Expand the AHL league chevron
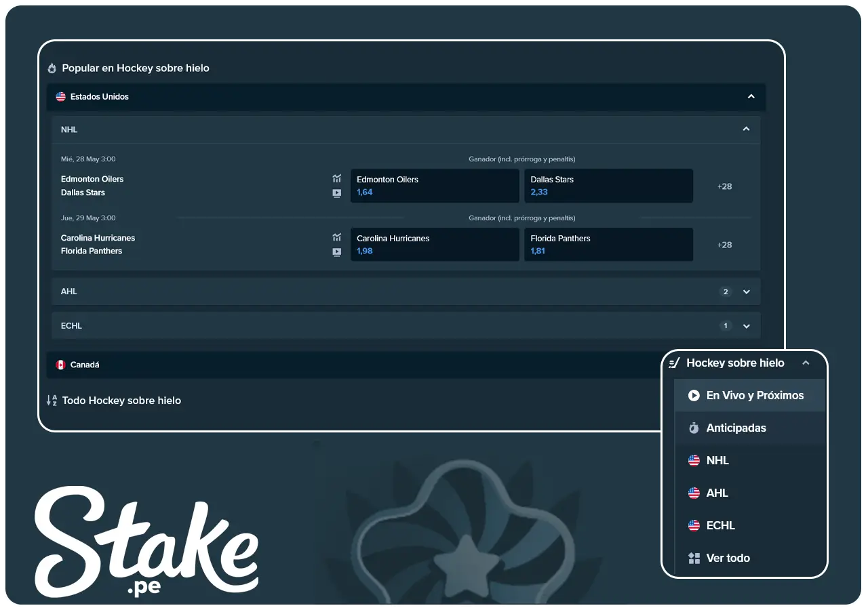868x610 pixels. pos(746,292)
